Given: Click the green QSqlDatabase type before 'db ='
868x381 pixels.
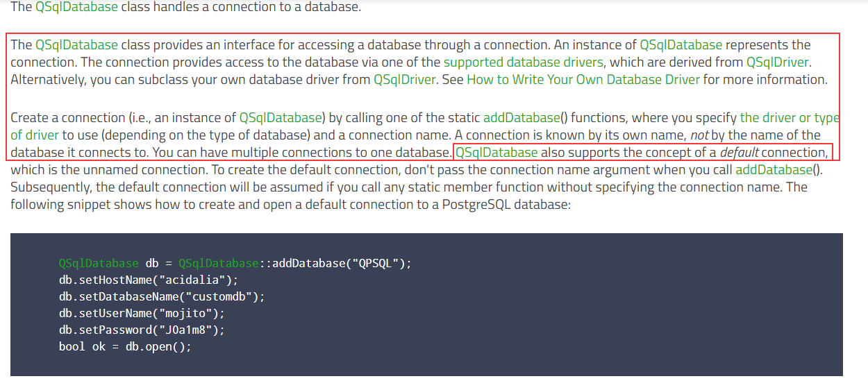Looking at the screenshot, I should [99, 264].
